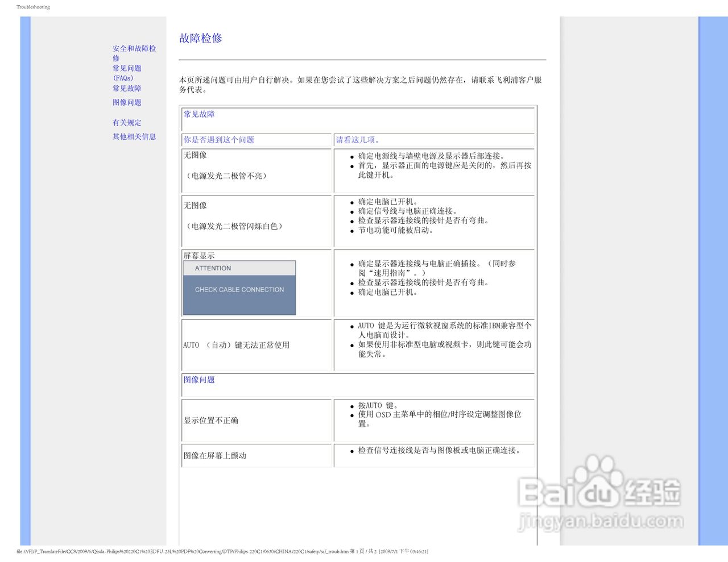Open the 常见问题 (FAQs) sidebar link
Image resolution: width=728 pixels, height=562 pixels.
(127, 73)
